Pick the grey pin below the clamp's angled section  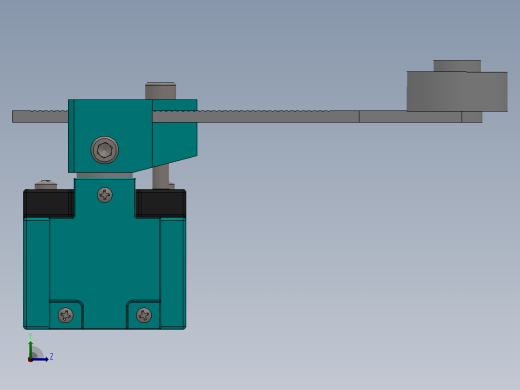pyautogui.click(x=161, y=177)
